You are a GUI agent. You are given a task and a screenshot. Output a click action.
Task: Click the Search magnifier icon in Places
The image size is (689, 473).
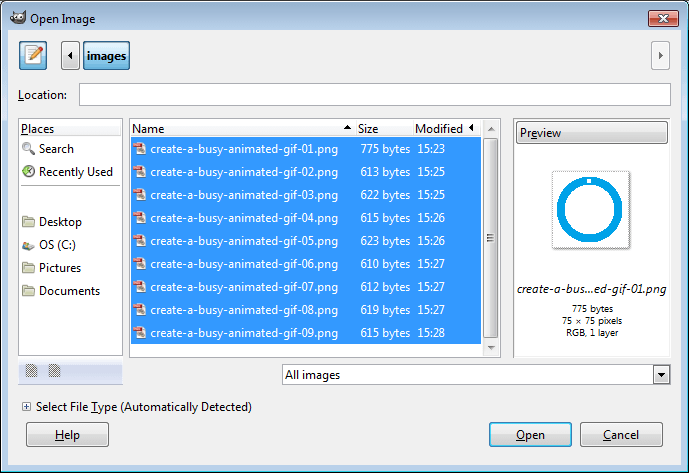tap(28, 149)
